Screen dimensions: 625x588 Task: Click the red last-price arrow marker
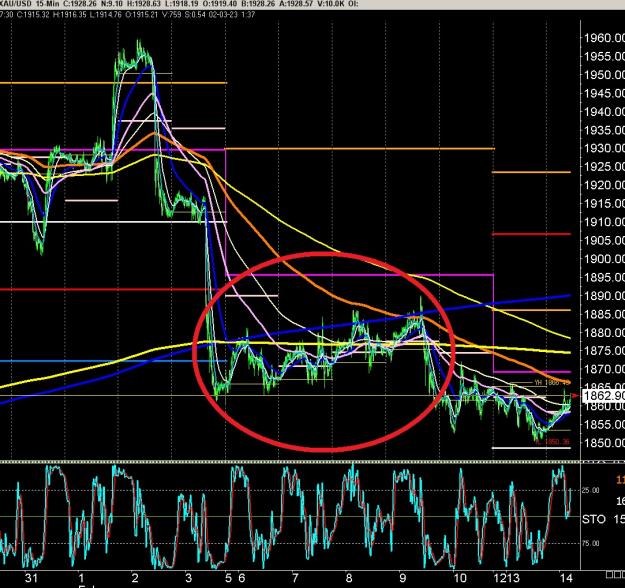[x=575, y=395]
